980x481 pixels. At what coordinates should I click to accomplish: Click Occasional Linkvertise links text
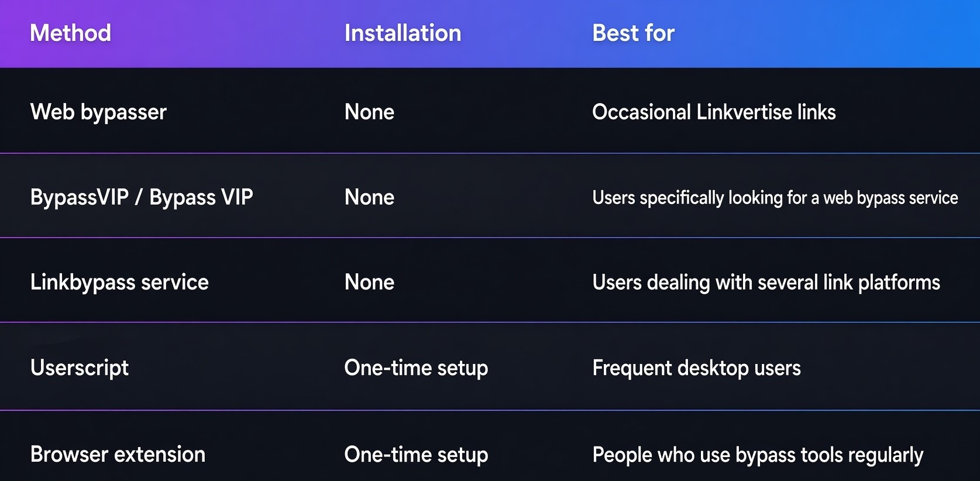[714, 112]
